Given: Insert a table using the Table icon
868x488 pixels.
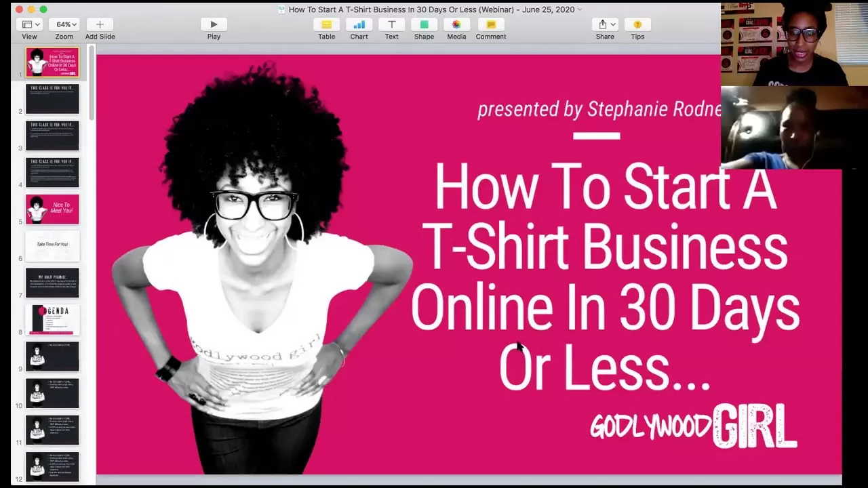Looking at the screenshot, I should point(326,24).
